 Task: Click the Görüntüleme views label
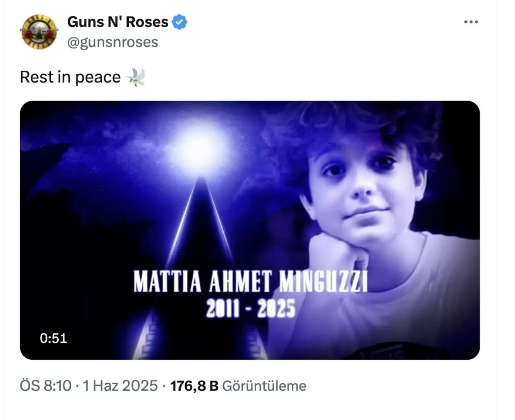pos(264,386)
